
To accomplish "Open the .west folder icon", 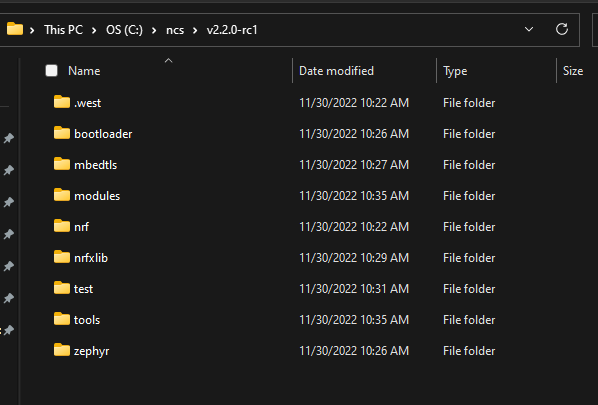I will [x=62, y=102].
